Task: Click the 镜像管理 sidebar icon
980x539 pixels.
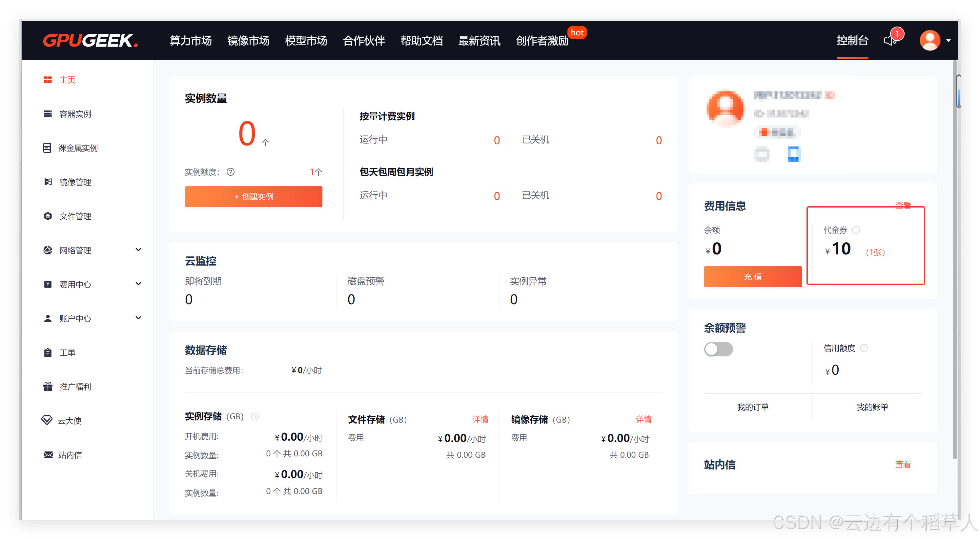Action: point(48,182)
